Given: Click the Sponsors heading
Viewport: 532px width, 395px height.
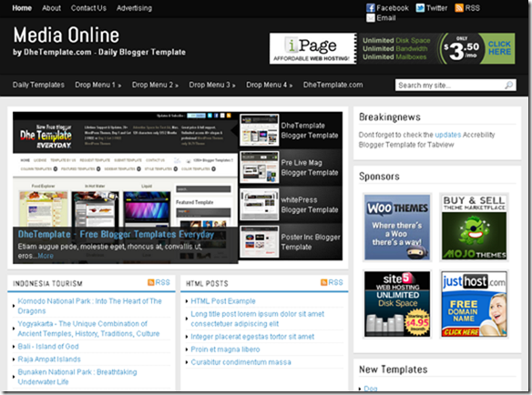Looking at the screenshot, I should 379,177.
